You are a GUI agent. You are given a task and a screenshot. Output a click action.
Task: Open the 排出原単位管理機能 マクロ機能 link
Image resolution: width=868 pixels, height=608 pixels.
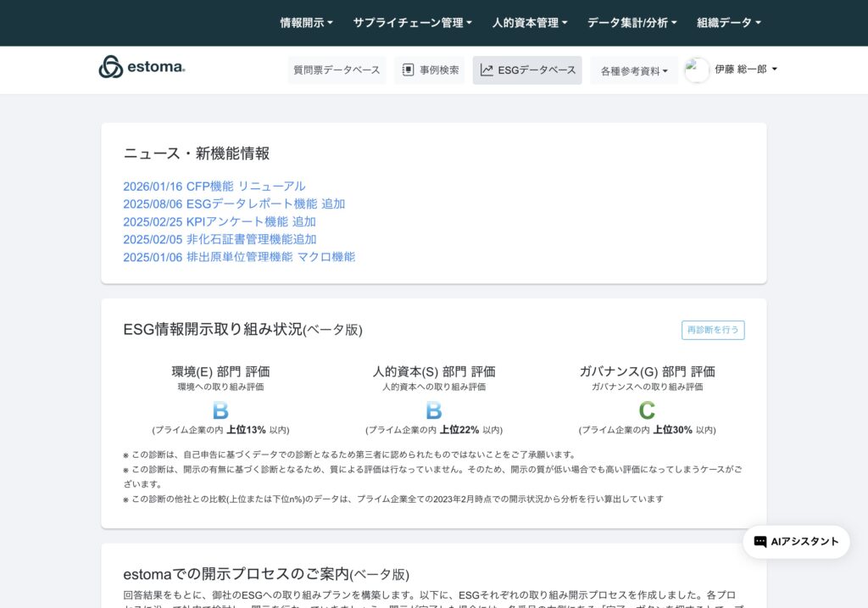(x=238, y=257)
